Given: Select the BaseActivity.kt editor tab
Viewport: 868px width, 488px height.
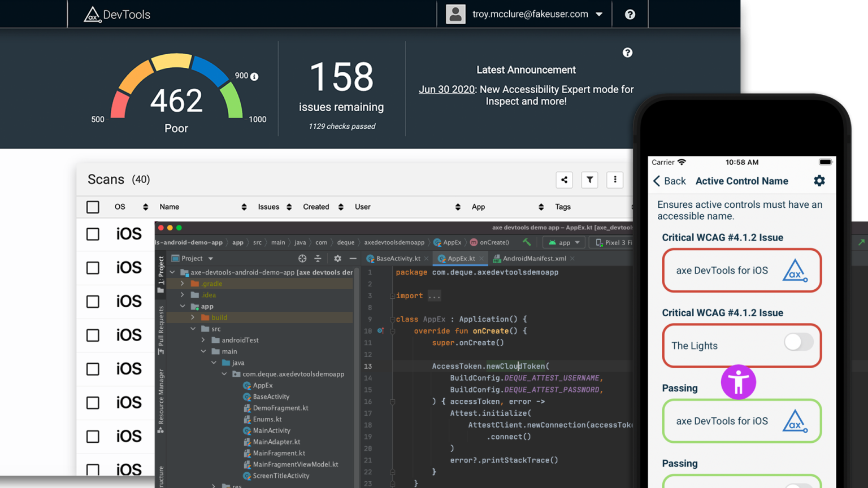Looking at the screenshot, I should (397, 258).
